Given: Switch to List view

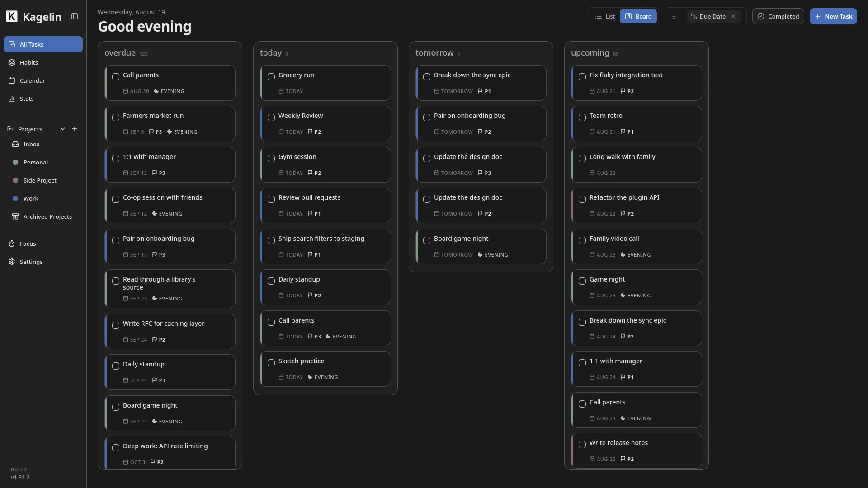Looking at the screenshot, I should click(x=605, y=17).
